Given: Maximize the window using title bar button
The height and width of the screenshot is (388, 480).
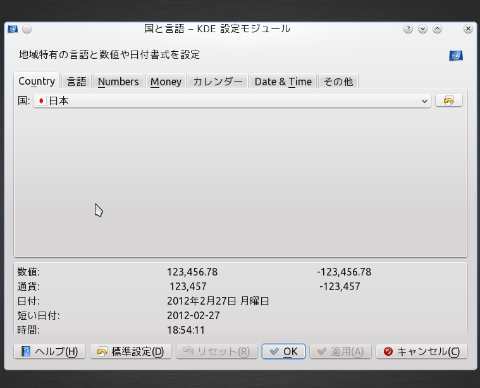Looking at the screenshot, I should pyautogui.click(x=437, y=29).
